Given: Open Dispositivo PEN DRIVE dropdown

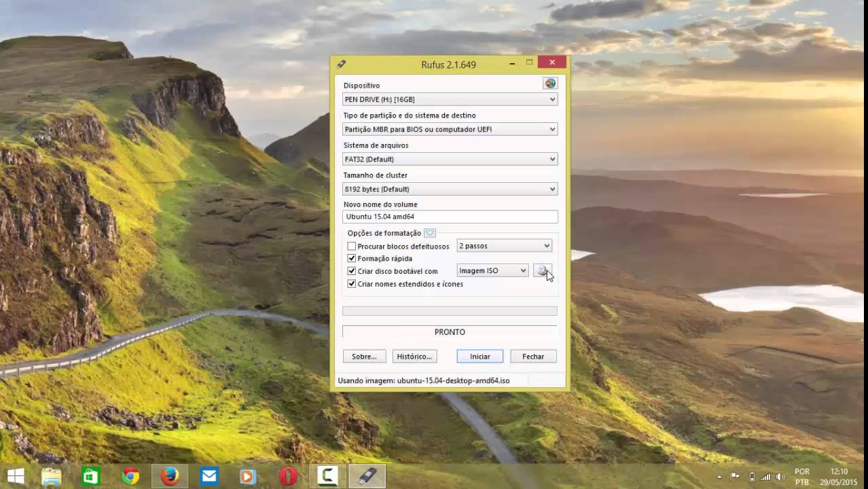Looking at the screenshot, I should click(450, 99).
